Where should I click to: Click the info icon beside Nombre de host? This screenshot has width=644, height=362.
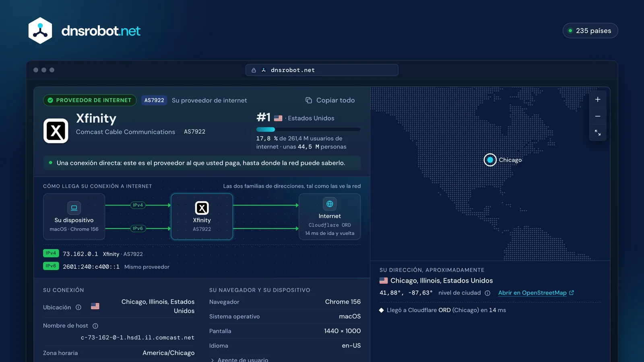[x=95, y=326]
